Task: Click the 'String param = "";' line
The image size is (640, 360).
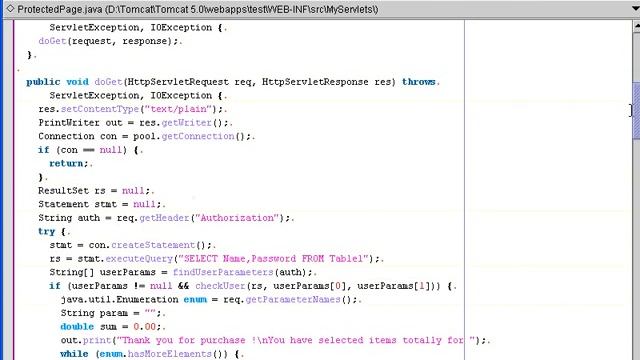Action: 111,313
